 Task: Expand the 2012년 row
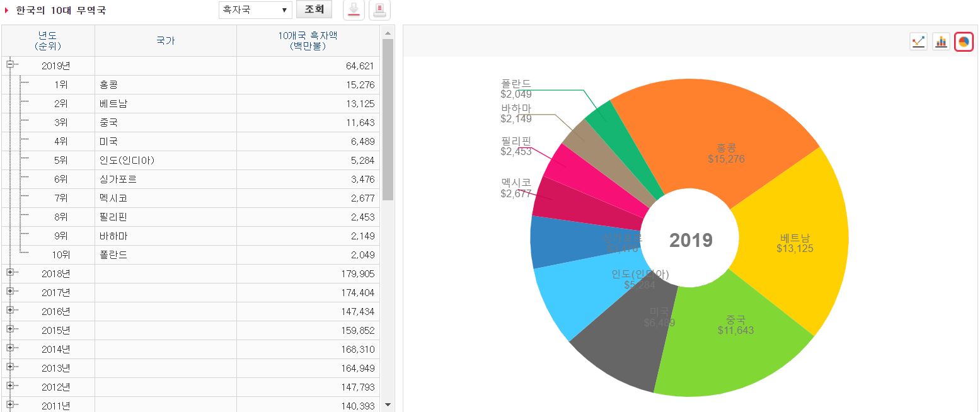click(10, 386)
